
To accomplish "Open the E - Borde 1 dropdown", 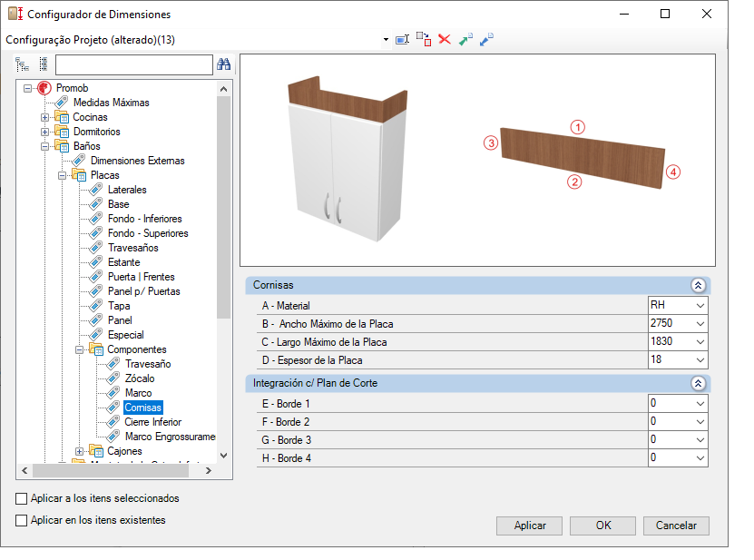I will [700, 404].
